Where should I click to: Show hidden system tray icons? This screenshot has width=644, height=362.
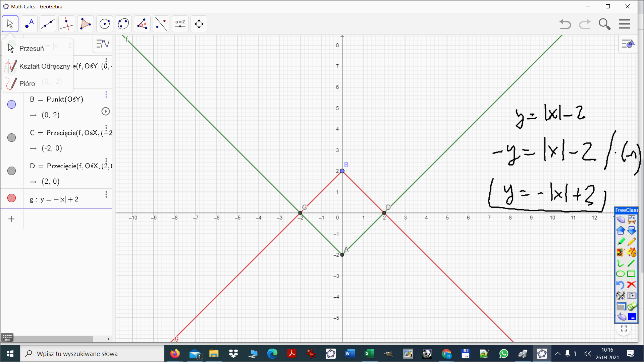click(557, 354)
